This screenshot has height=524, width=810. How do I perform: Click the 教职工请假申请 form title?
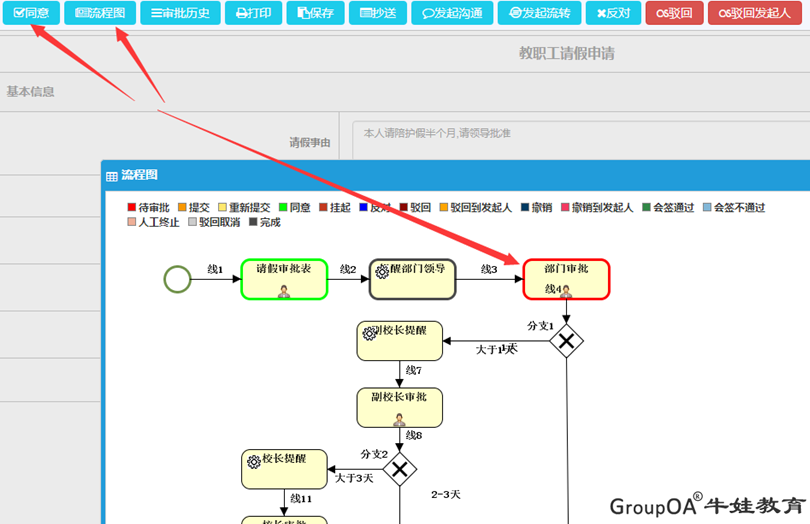click(x=567, y=53)
